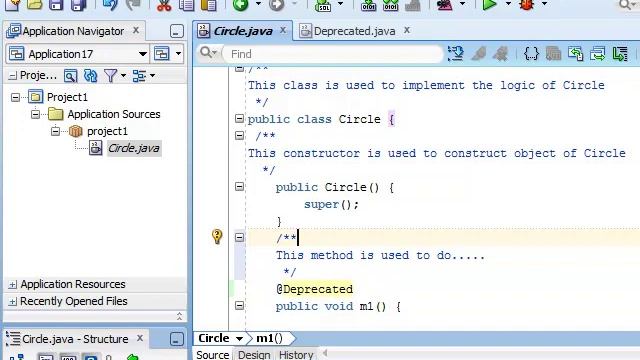640x360 pixels.
Task: Open the SQL worksheet icon
Action: pyautogui.click(x=323, y=5)
